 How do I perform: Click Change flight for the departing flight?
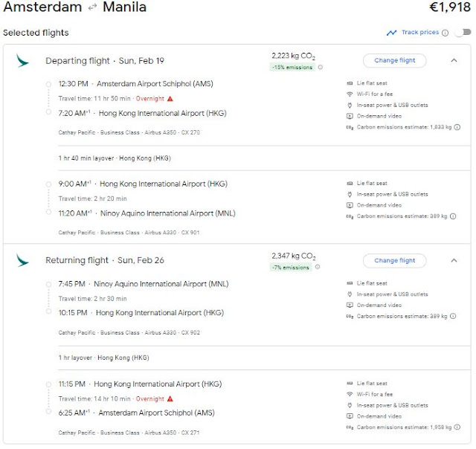click(x=394, y=60)
